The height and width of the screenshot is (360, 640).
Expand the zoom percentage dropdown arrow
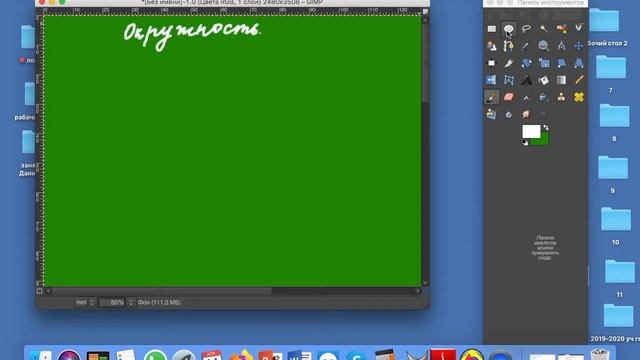(131, 302)
